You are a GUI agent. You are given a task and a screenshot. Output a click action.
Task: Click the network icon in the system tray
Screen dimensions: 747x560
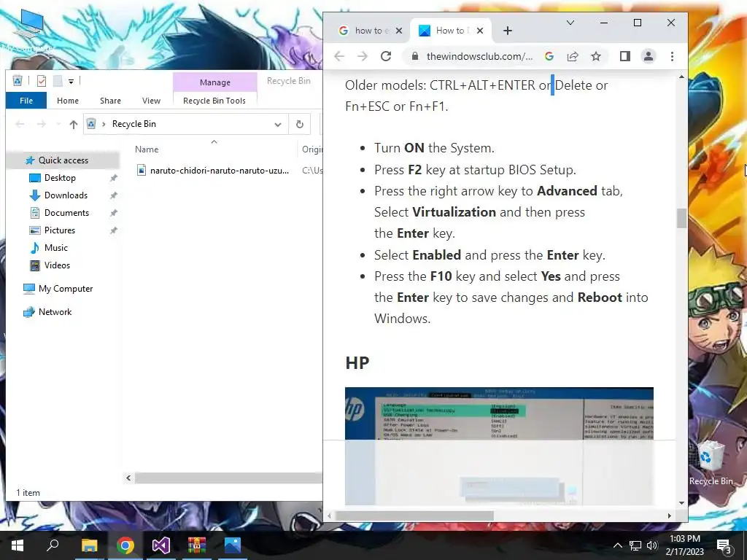(635, 545)
